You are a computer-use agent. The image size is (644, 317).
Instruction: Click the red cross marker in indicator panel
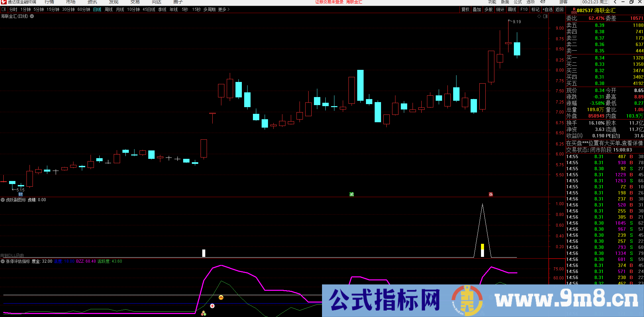pyautogui.click(x=212, y=306)
